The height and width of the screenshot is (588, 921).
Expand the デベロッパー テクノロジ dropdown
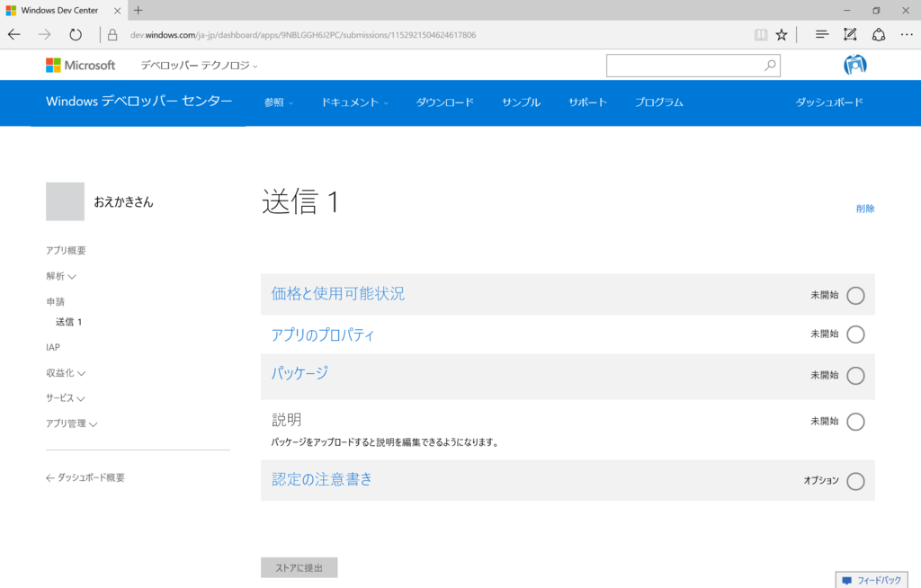tap(199, 66)
